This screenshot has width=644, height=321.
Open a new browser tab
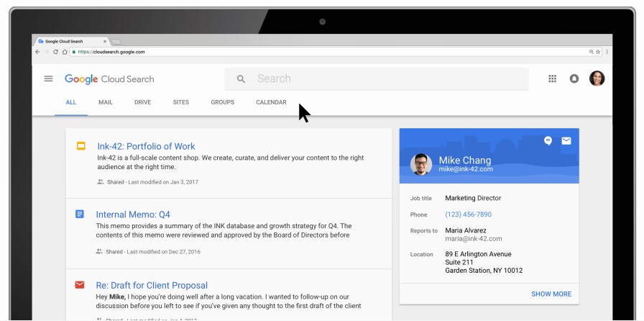pyautogui.click(x=116, y=42)
